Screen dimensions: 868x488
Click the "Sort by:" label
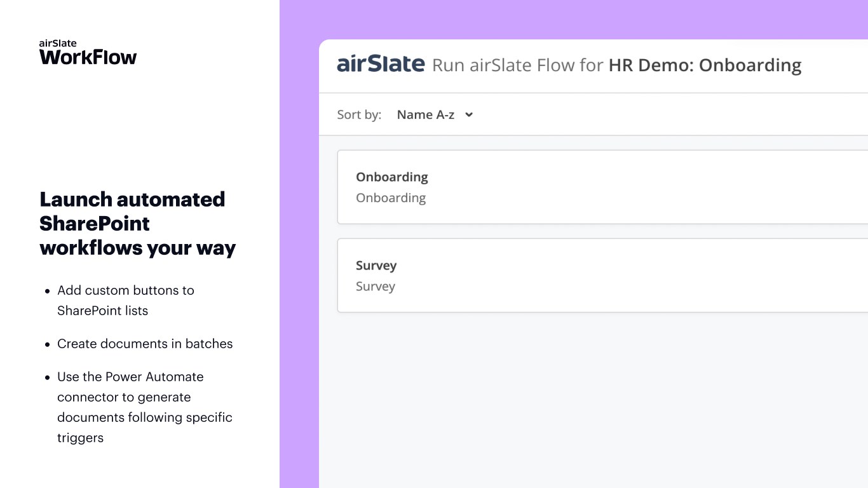point(359,115)
